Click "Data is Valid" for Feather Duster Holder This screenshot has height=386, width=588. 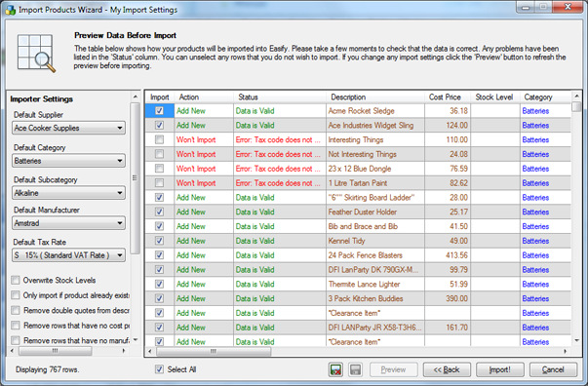(x=255, y=212)
